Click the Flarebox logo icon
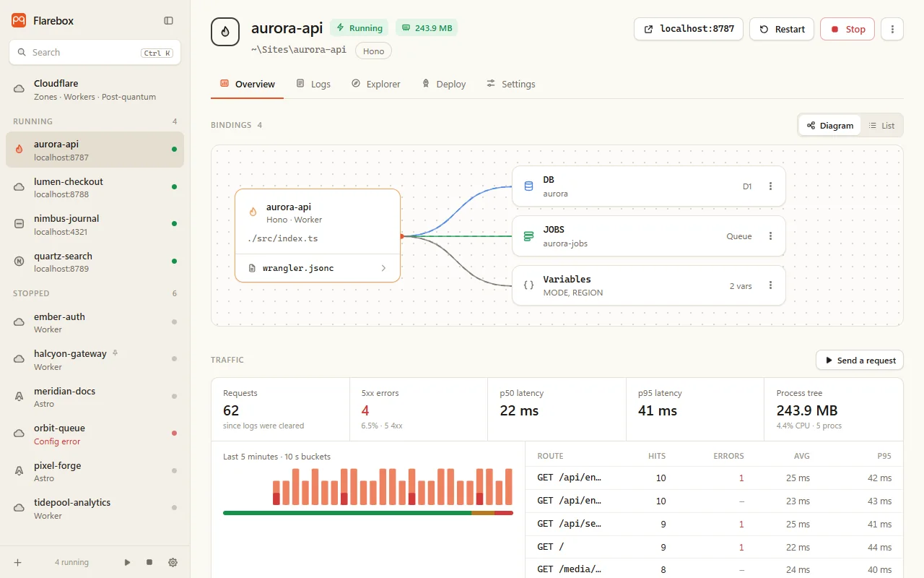The height and width of the screenshot is (578, 924). [19, 20]
